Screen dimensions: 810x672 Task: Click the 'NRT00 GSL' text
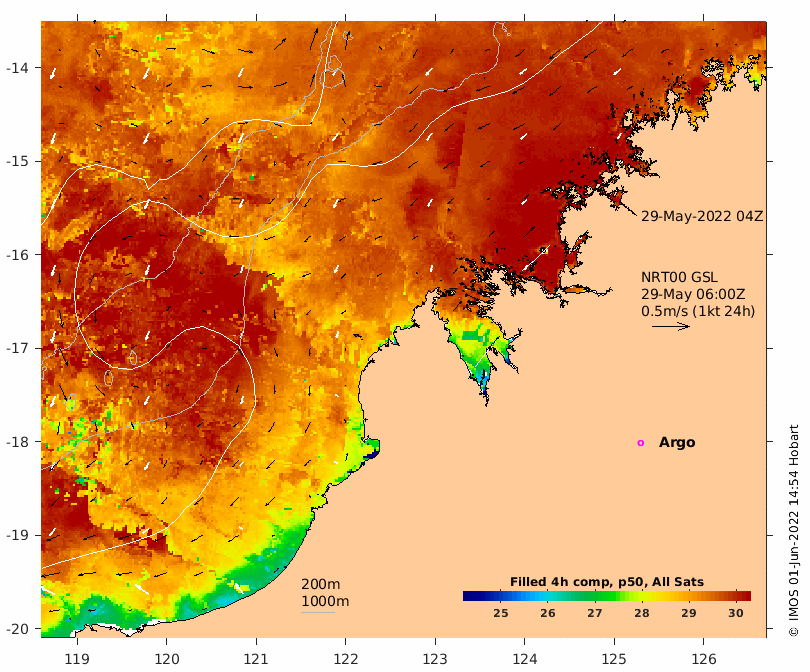click(679, 277)
